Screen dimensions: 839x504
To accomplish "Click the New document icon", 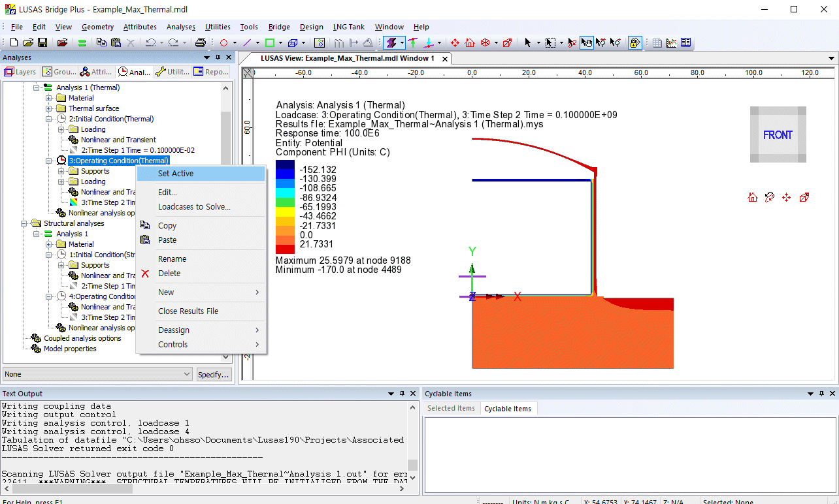I will pos(14,42).
